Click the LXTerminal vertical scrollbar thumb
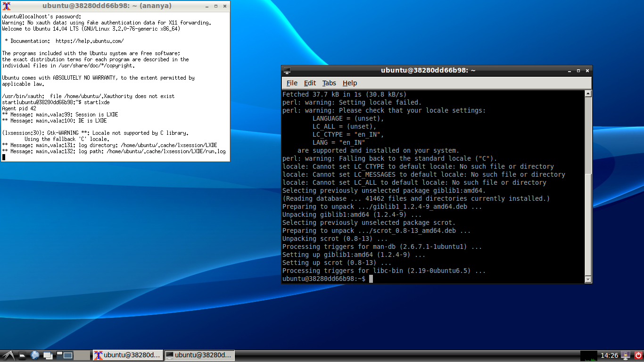This screenshot has width=644, height=362. click(588, 224)
